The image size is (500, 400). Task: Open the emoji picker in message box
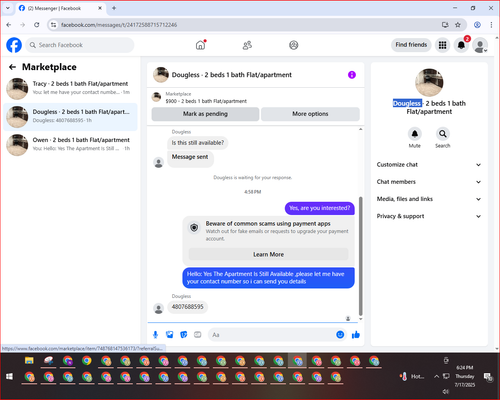pyautogui.click(x=340, y=335)
